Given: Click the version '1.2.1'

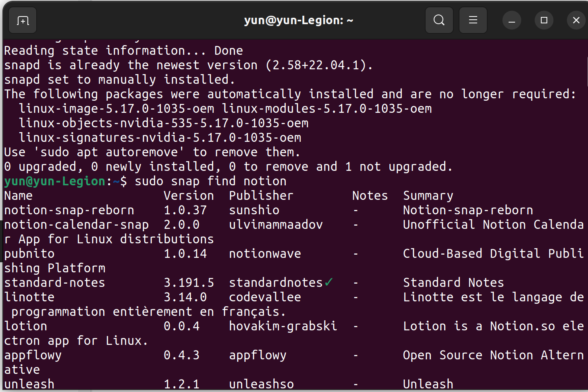Looking at the screenshot, I should click(182, 384).
